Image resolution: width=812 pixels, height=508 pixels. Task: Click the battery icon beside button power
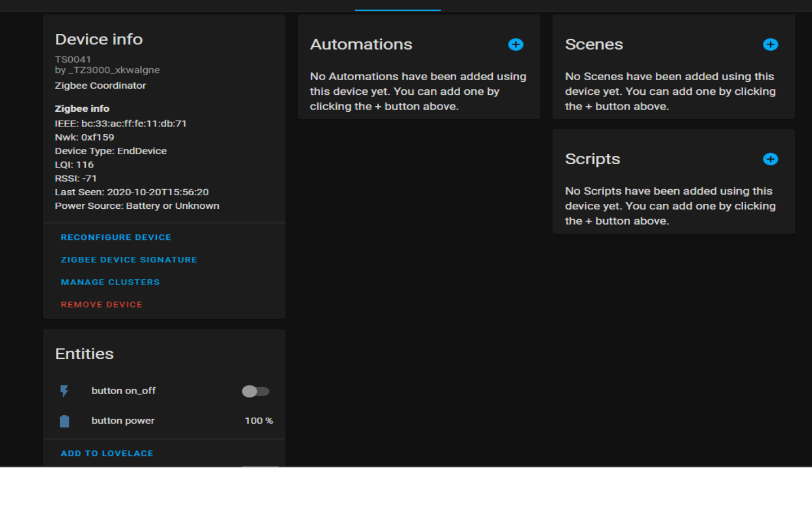(x=64, y=421)
